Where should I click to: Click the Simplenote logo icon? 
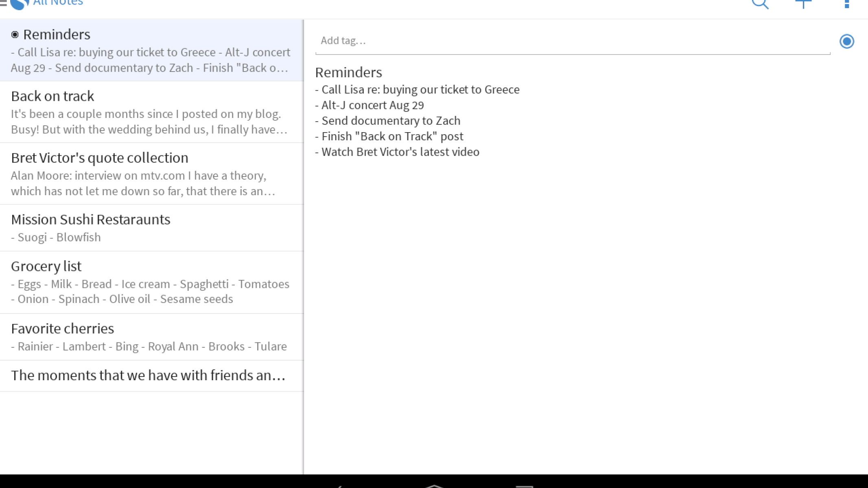point(20,4)
